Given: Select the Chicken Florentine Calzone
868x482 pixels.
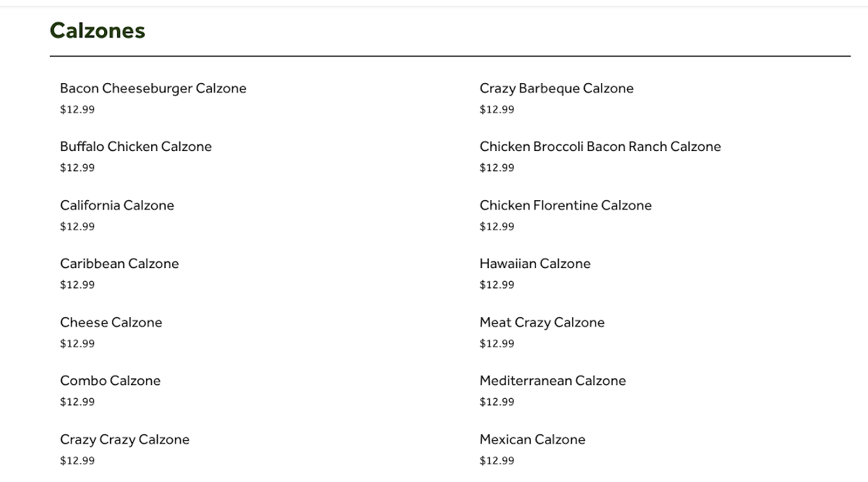Looking at the screenshot, I should point(566,205).
